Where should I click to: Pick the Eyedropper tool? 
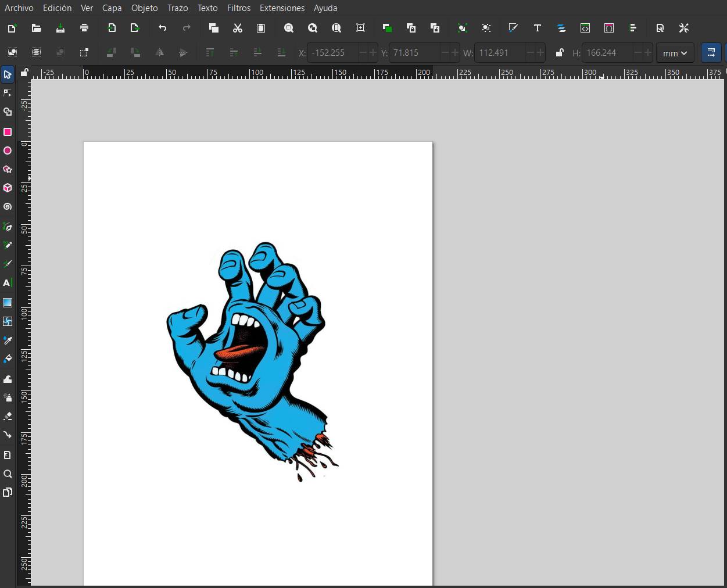(x=8, y=340)
